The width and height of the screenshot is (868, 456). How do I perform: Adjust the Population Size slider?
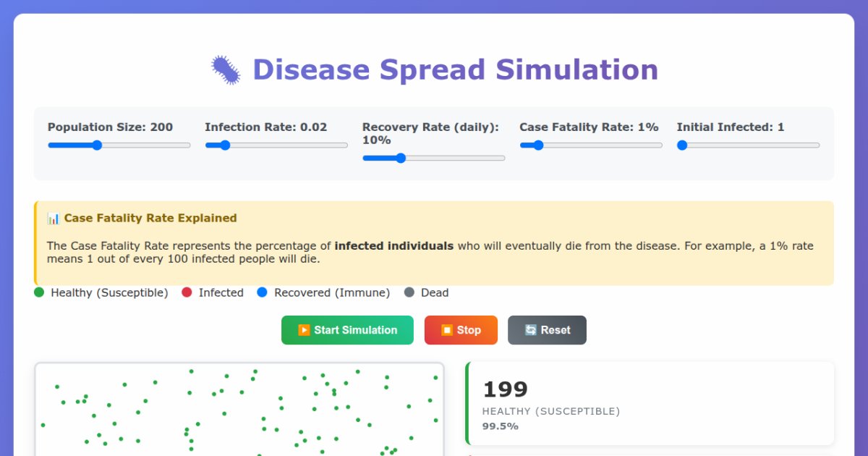click(98, 145)
